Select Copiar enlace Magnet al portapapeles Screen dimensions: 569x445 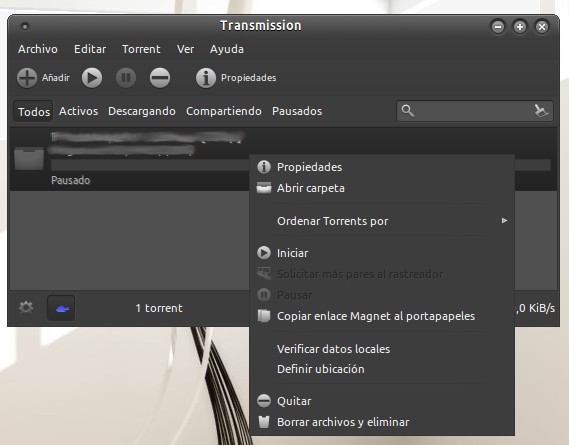coord(382,316)
